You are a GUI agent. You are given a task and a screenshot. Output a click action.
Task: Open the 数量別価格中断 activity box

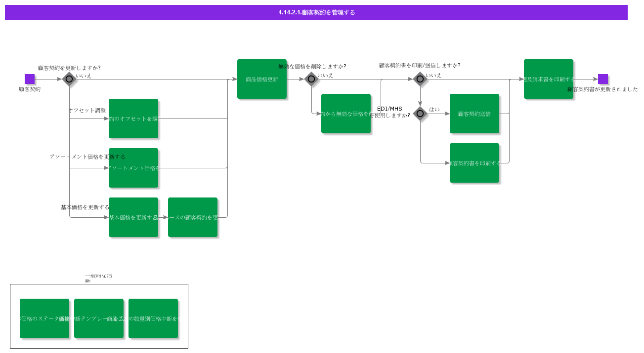click(153, 318)
